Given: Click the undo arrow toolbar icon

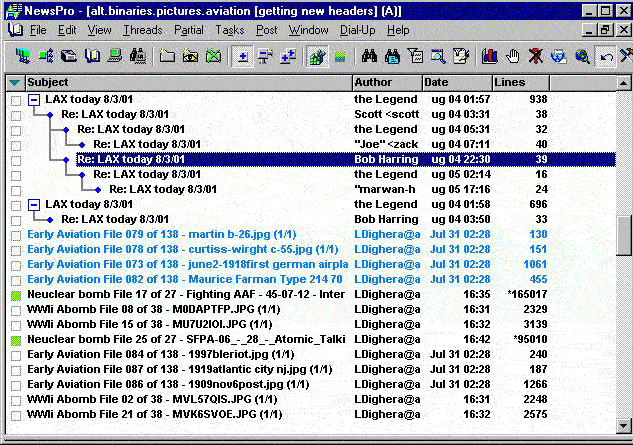Looking at the screenshot, I should [x=607, y=56].
